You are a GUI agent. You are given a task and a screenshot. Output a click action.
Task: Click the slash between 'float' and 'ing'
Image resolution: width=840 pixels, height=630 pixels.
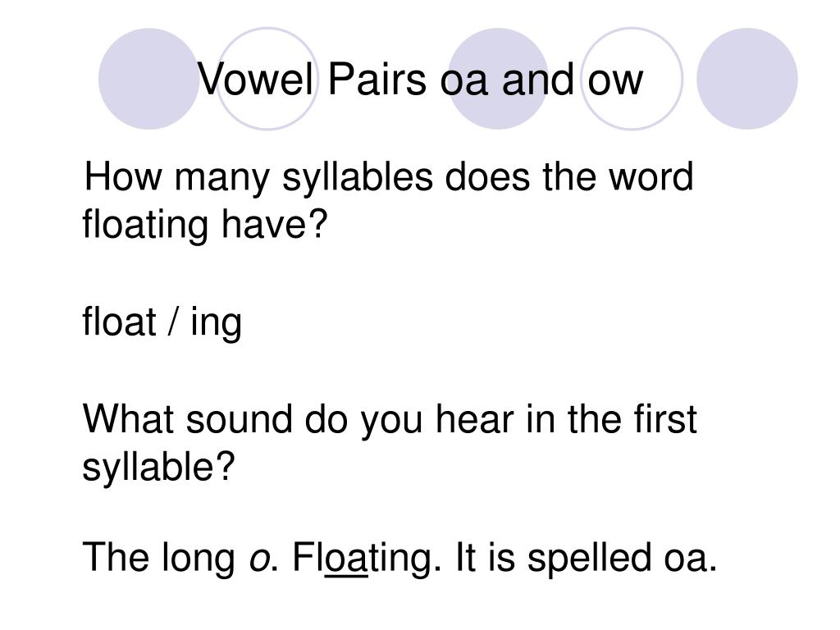pyautogui.click(x=172, y=322)
